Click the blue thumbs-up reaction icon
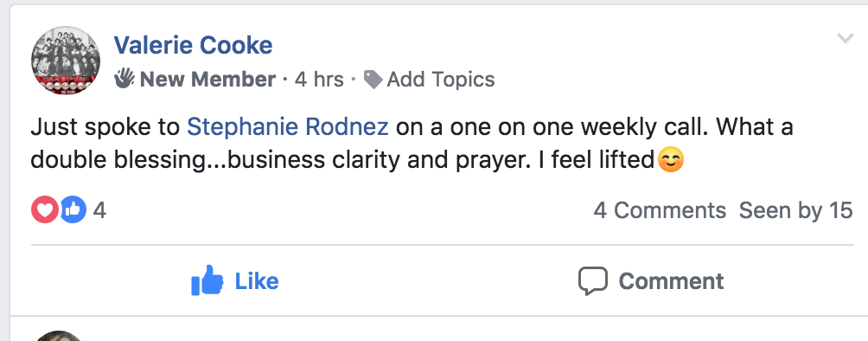This screenshot has height=341, width=868. pos(73,209)
